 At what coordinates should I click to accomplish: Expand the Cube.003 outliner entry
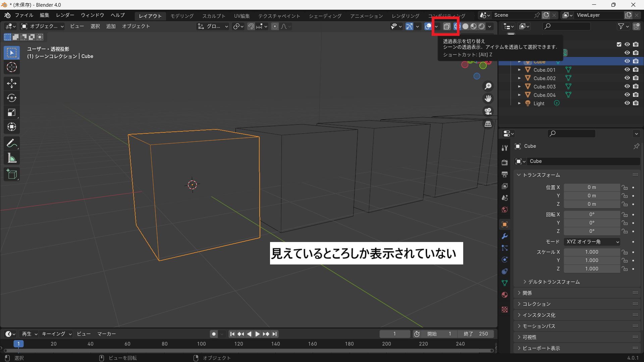coord(519,86)
